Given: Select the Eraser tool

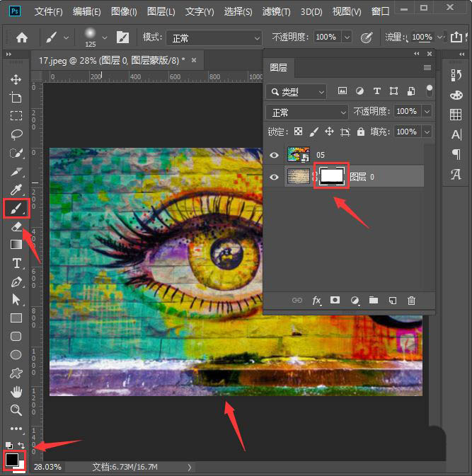Looking at the screenshot, I should (16, 226).
